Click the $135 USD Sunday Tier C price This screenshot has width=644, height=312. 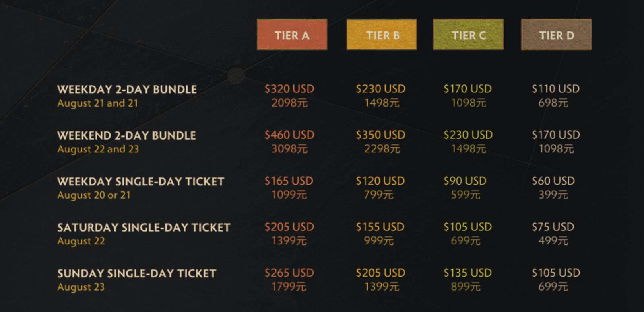click(467, 273)
